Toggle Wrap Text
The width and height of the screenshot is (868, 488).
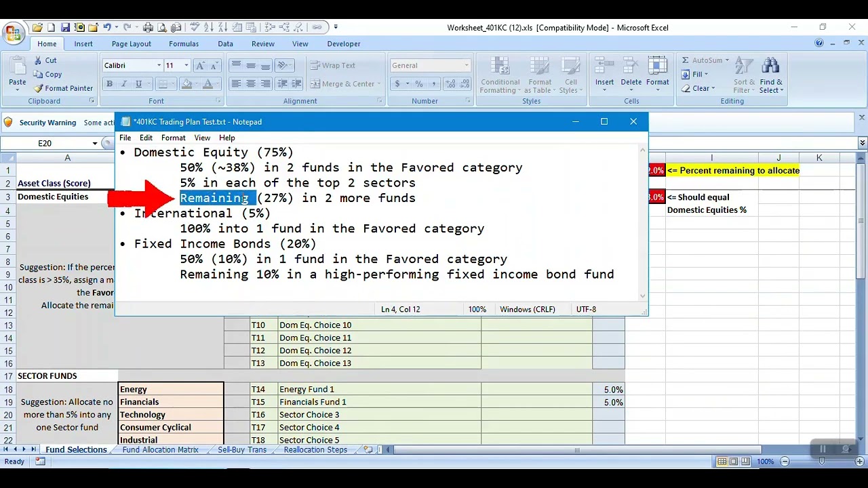pos(332,66)
